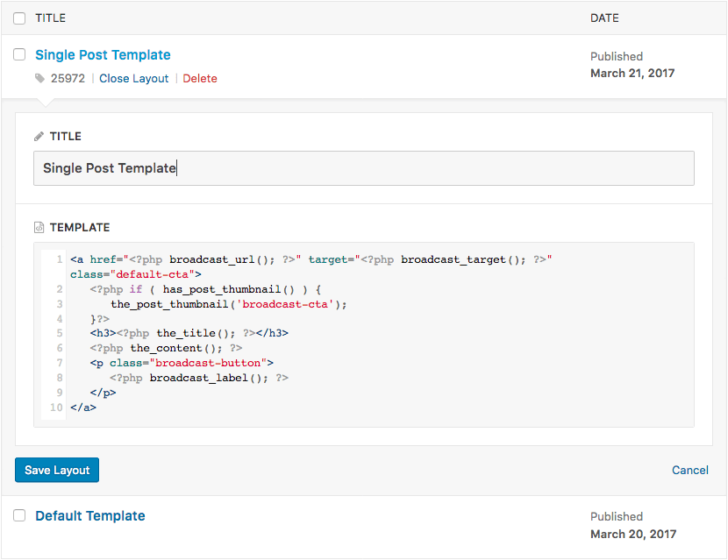Cancel editing the layout
The height and width of the screenshot is (560, 728).
point(690,470)
